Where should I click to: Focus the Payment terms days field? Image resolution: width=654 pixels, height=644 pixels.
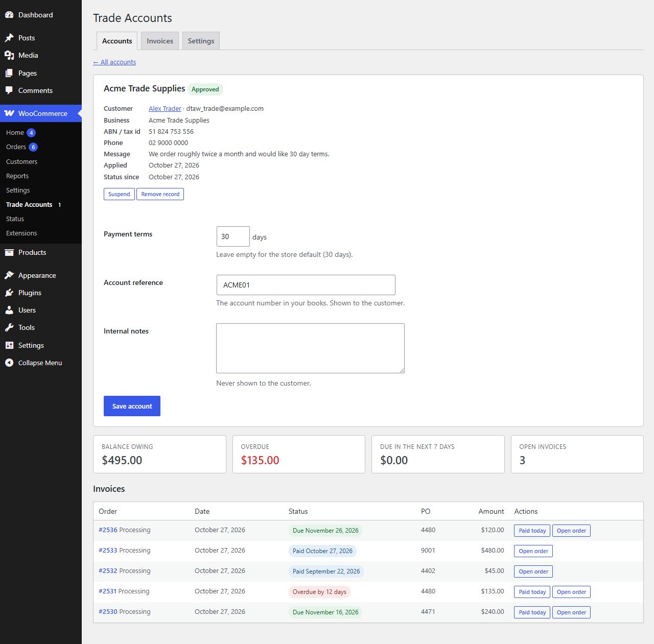[x=233, y=236]
